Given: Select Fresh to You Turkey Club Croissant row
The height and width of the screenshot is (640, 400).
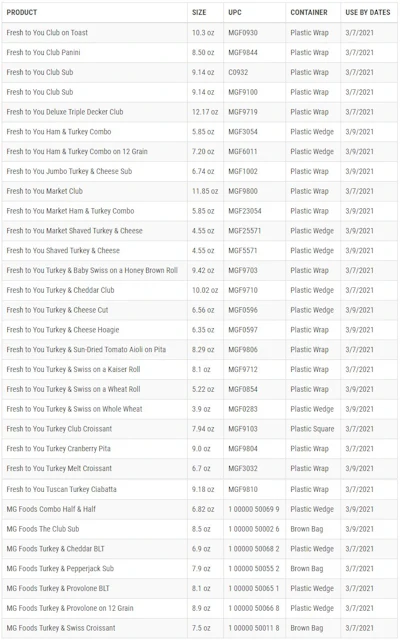Looking at the screenshot, I should (x=200, y=429).
